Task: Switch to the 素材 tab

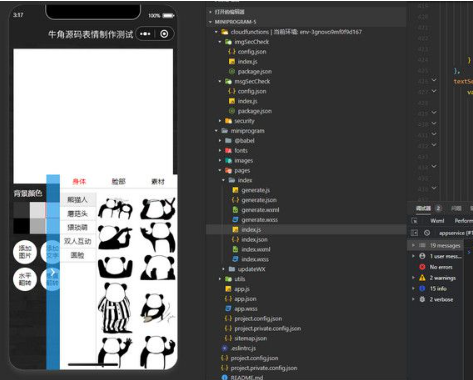Action: tap(158, 182)
